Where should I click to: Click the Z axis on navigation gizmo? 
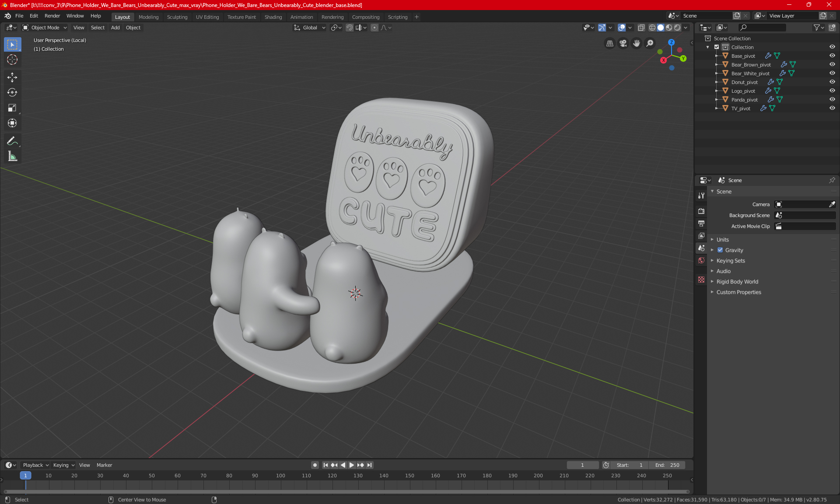click(671, 42)
